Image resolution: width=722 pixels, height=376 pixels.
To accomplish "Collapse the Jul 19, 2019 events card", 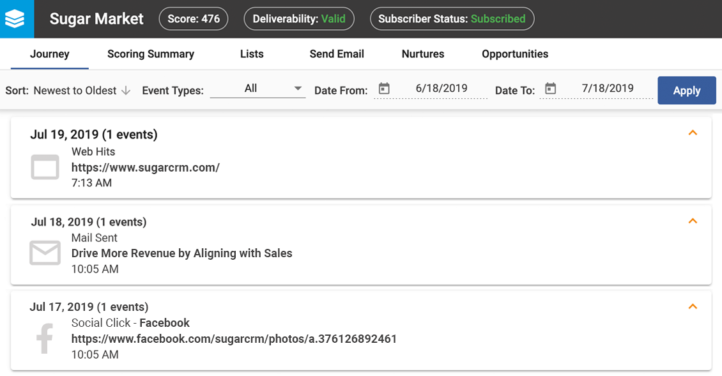I will tap(693, 133).
